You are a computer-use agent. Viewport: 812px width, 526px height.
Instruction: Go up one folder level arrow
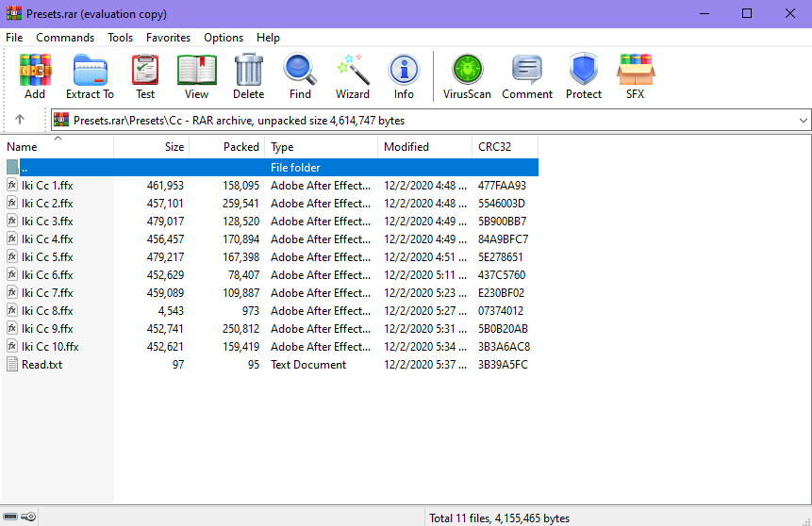point(20,120)
